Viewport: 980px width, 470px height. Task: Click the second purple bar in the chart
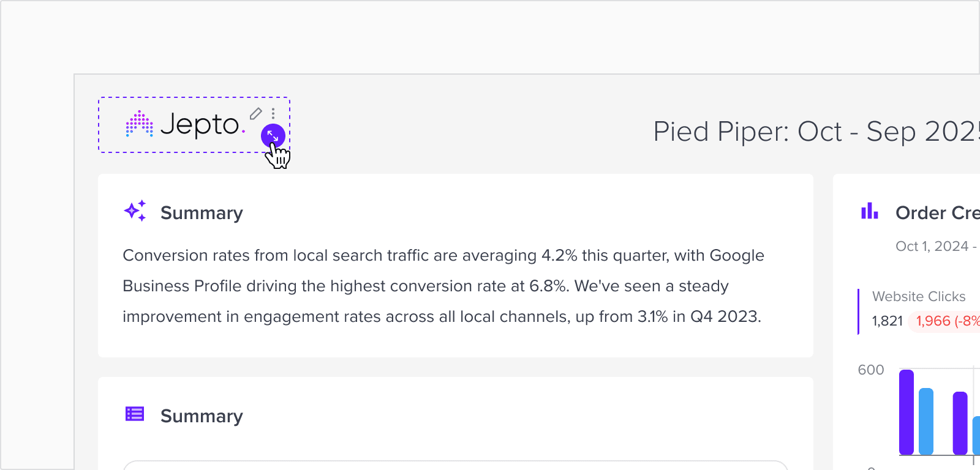960,423
